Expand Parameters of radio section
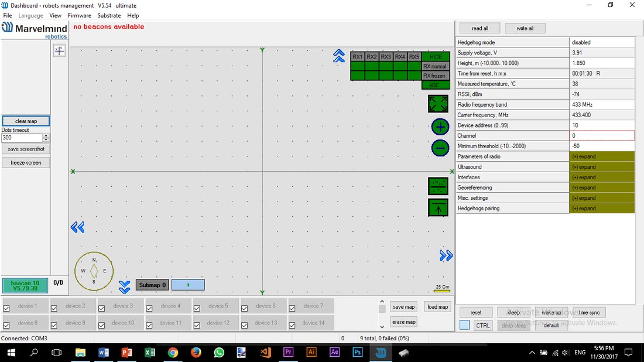 click(602, 156)
